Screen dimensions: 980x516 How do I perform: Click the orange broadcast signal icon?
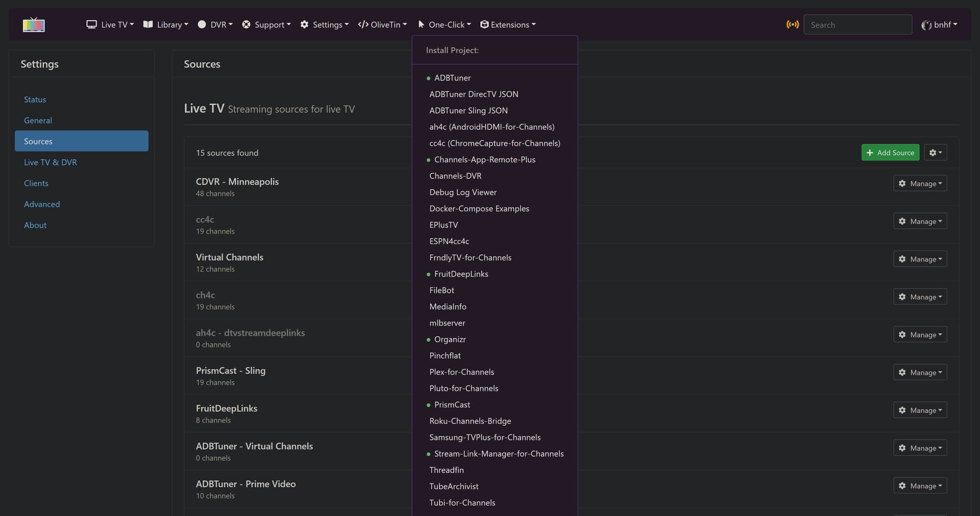792,25
